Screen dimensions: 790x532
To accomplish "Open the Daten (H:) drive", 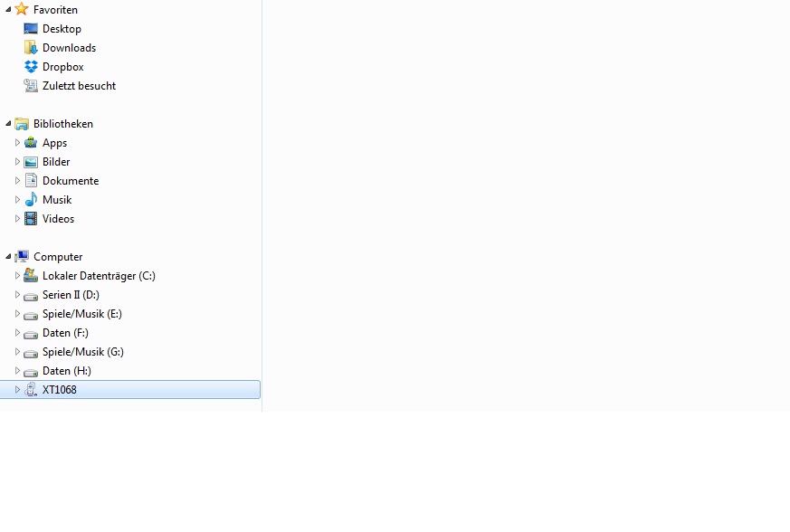I will (66, 371).
